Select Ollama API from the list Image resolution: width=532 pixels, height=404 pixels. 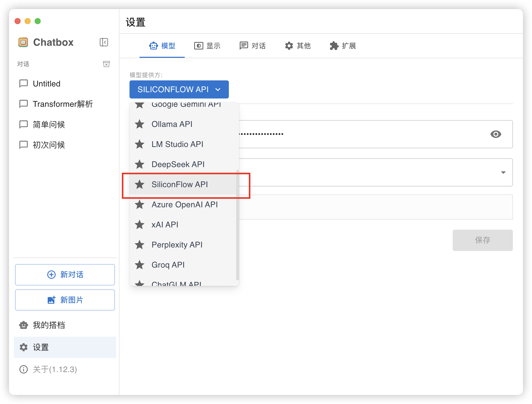tap(183, 124)
